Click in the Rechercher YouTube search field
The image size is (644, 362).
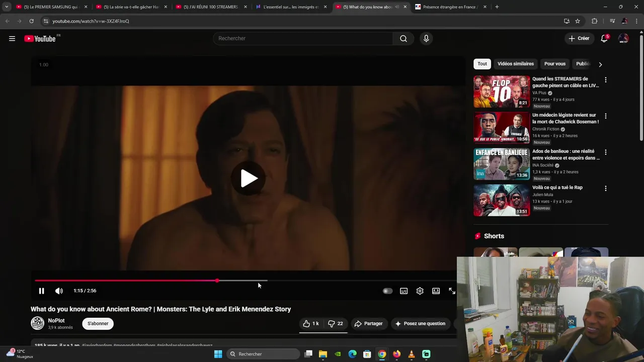pos(303,39)
